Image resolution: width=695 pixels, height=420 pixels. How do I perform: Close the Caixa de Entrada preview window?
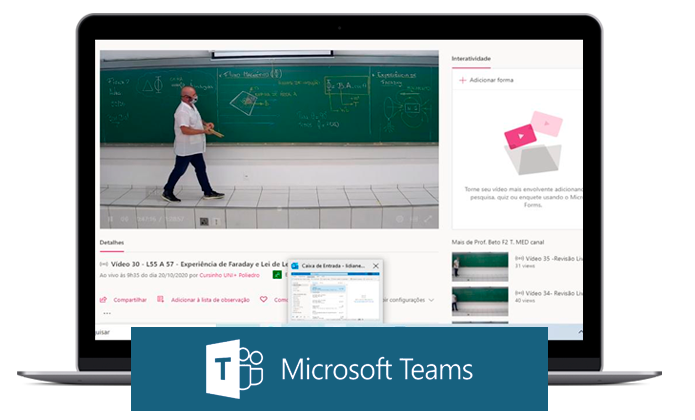376,266
